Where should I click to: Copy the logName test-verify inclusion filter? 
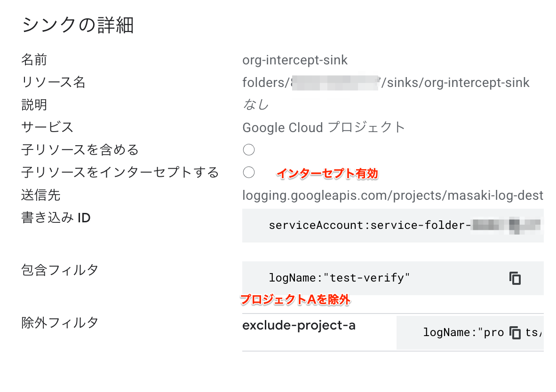click(515, 278)
